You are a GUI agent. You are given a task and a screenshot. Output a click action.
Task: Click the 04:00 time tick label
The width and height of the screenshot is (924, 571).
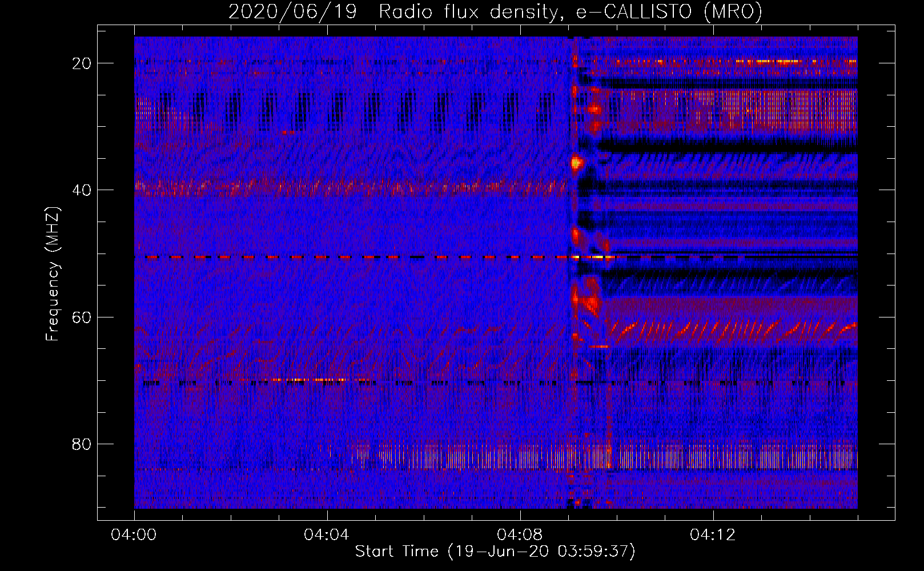tap(134, 535)
